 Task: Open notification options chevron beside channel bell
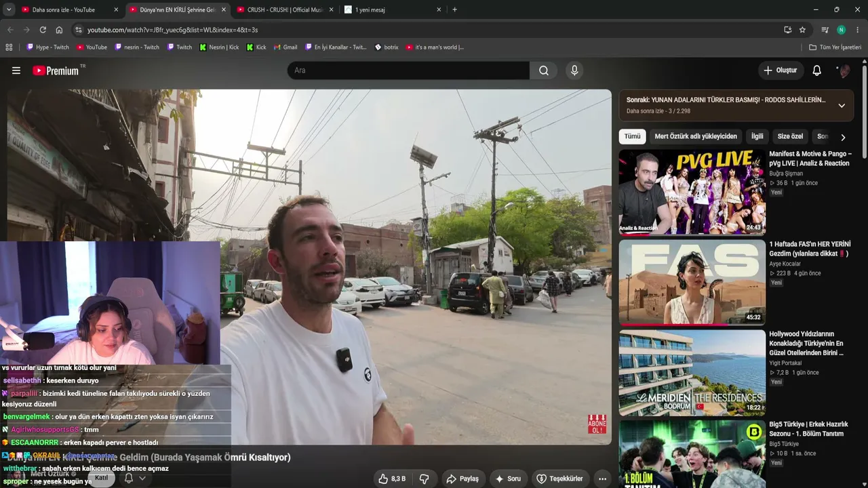pyautogui.click(x=142, y=479)
